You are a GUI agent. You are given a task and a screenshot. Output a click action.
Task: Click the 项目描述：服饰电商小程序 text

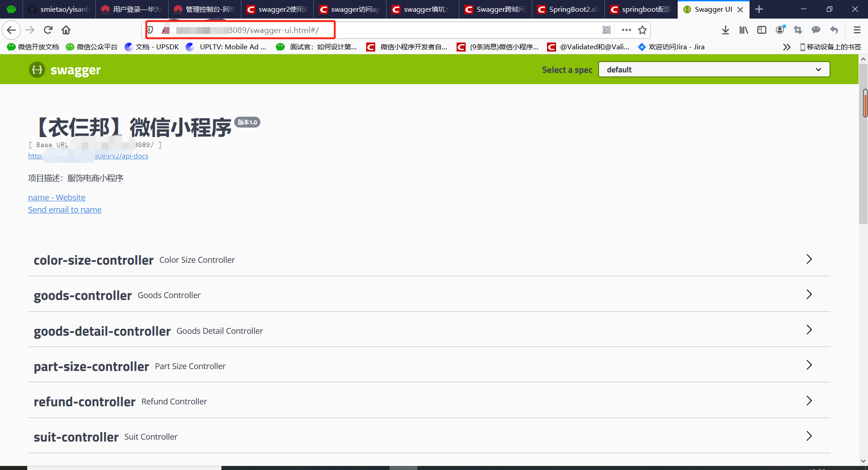coord(75,178)
